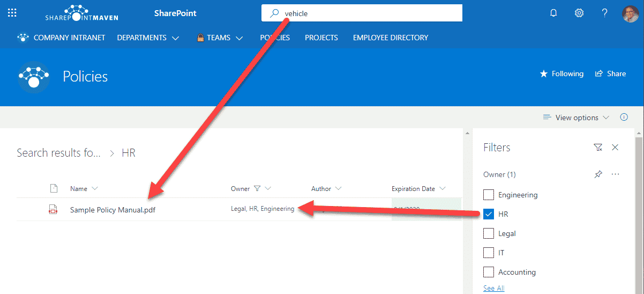644x294 pixels.
Task: Open Sample Policy Manual.pdf
Action: point(113,210)
